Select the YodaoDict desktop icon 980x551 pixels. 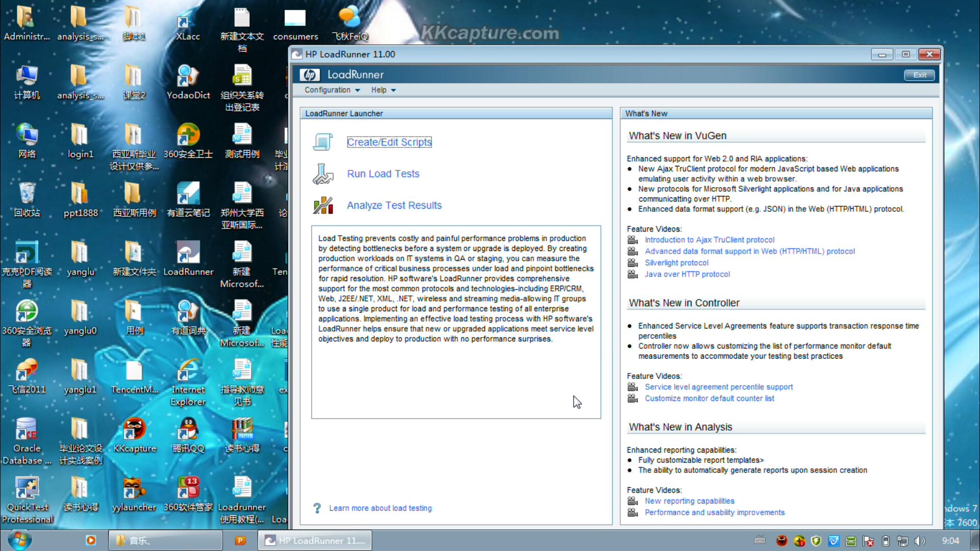pos(188,76)
